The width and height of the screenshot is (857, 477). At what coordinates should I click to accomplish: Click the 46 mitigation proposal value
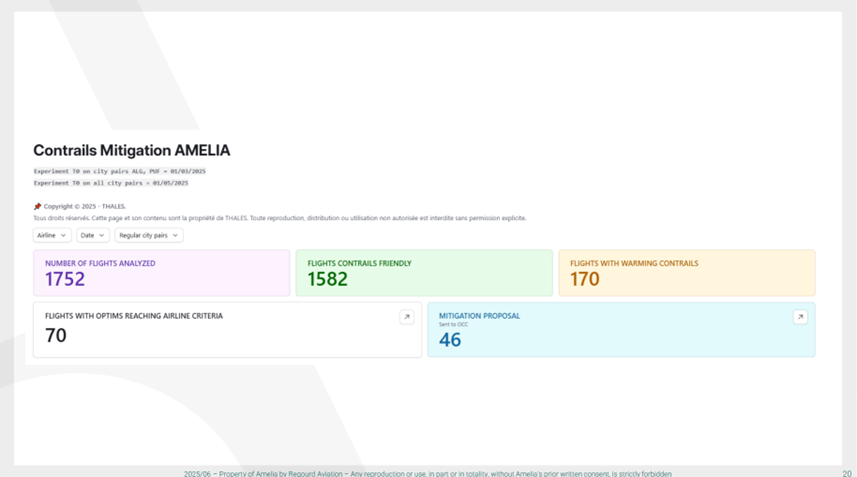pos(450,340)
